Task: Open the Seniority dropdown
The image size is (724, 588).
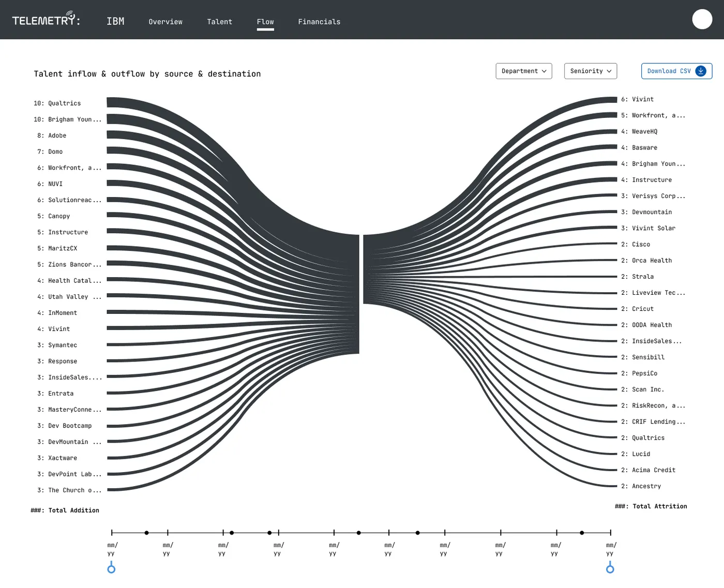Action: (591, 71)
